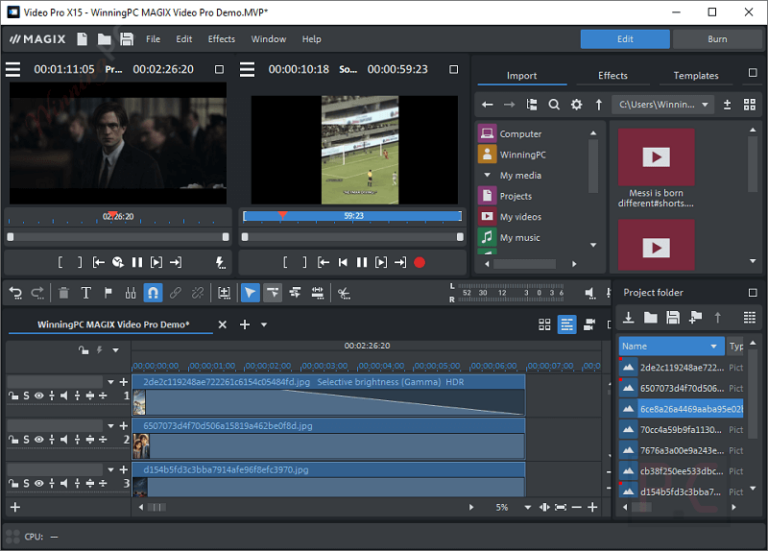The width and height of the screenshot is (768, 551).
Task: Open track 2 header dropdown arrow
Action: click(111, 426)
